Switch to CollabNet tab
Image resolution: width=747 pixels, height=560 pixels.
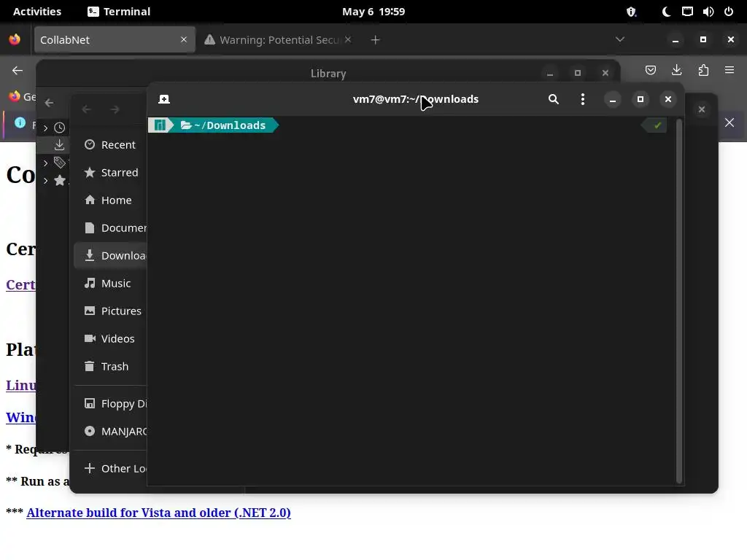click(115, 39)
